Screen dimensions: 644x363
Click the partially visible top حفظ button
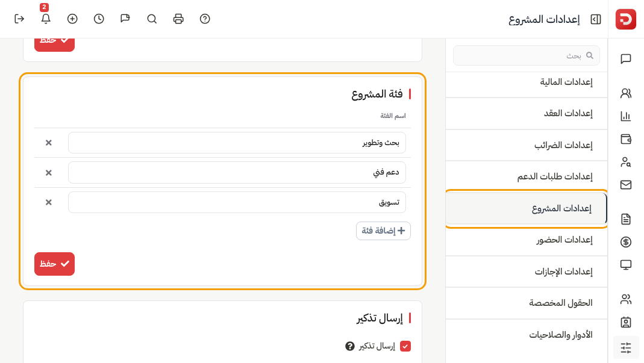pyautogui.click(x=54, y=45)
